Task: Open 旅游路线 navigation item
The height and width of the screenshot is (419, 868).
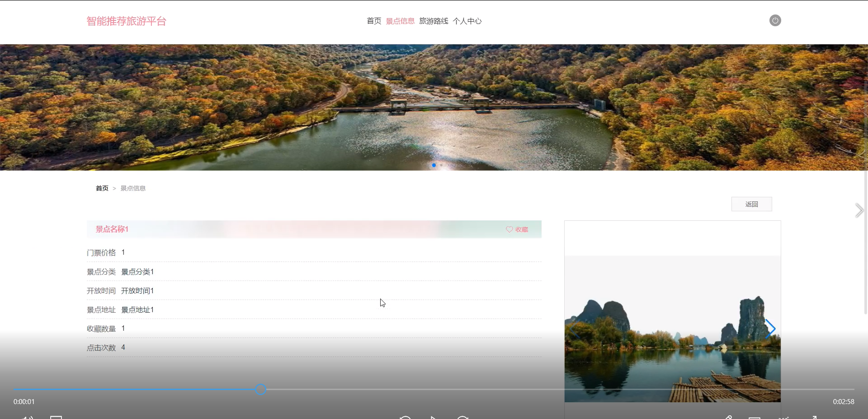Action: tap(434, 21)
